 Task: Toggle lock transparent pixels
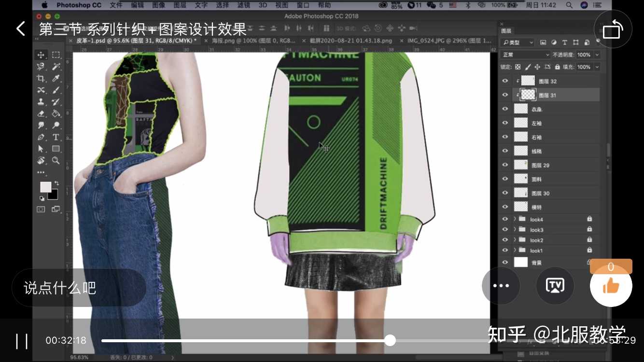(x=518, y=67)
